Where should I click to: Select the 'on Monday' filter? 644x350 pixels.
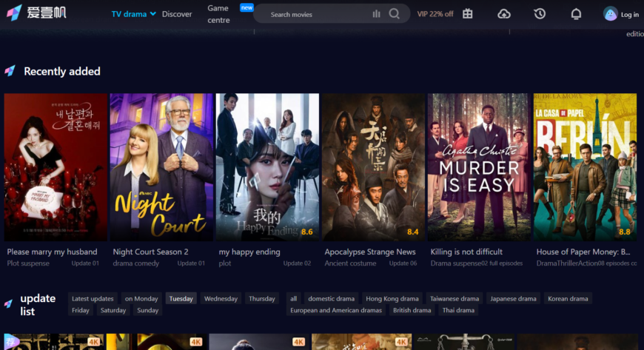(x=141, y=299)
